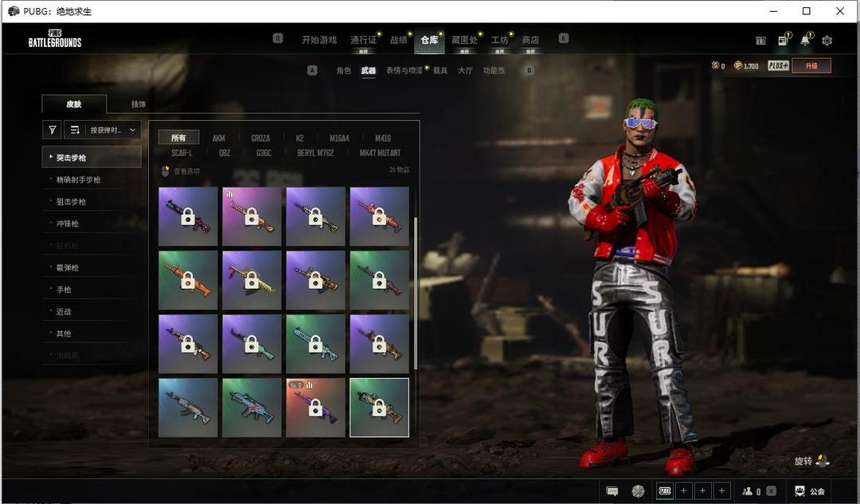
Task: Click the 开始游戏 start game button
Action: coord(319,40)
